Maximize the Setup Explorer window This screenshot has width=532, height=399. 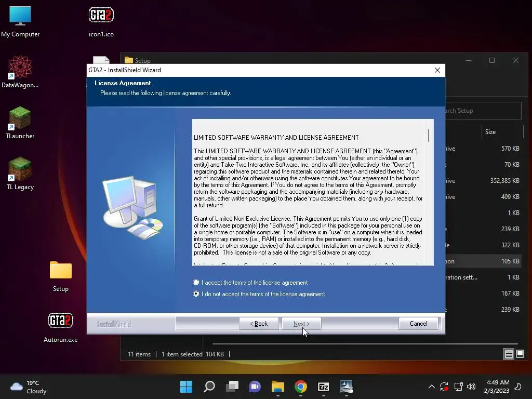click(x=492, y=60)
